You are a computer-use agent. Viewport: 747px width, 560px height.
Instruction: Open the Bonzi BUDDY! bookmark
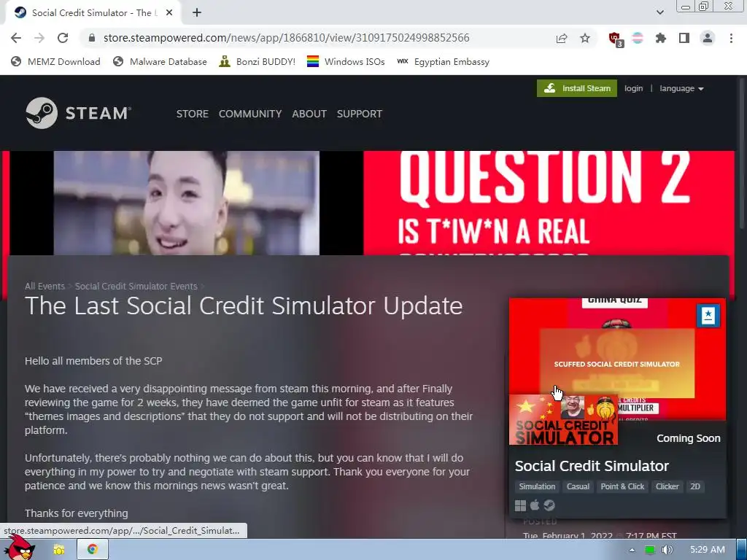(258, 61)
